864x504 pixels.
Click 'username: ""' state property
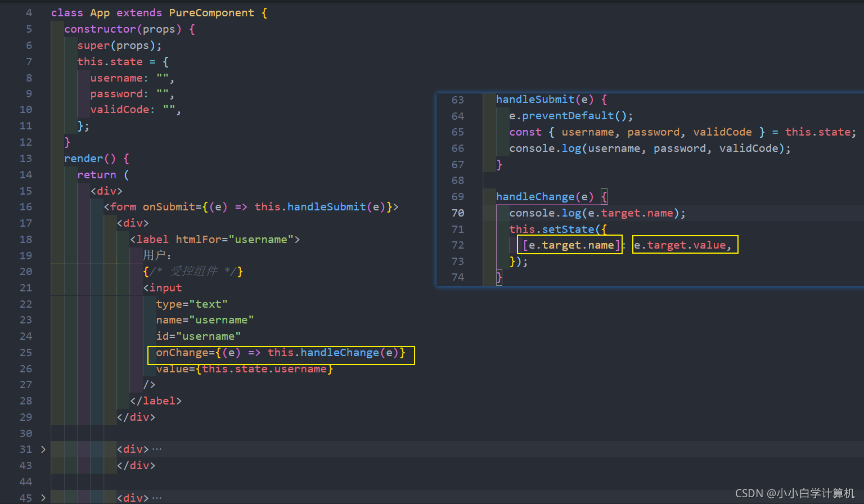129,78
